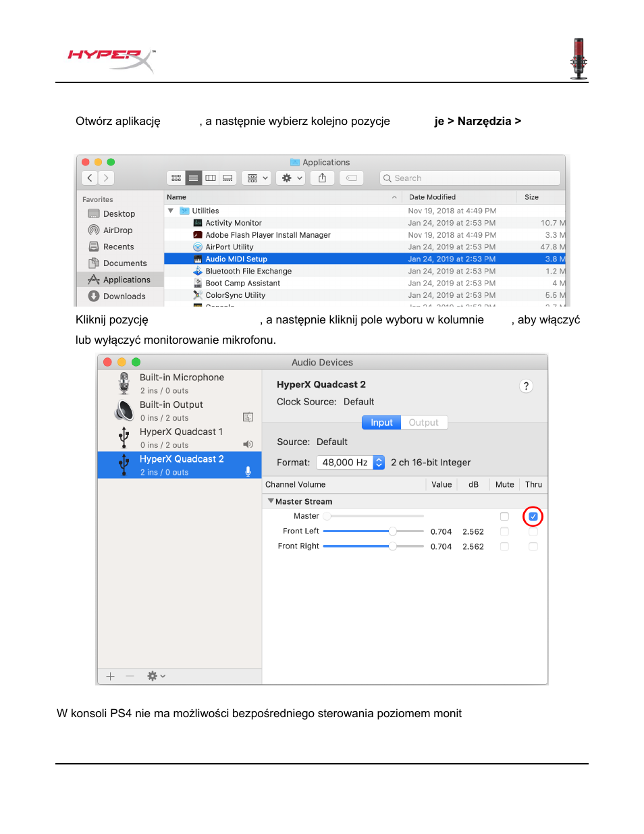Select Audio MIDI Setup app

point(365,259)
